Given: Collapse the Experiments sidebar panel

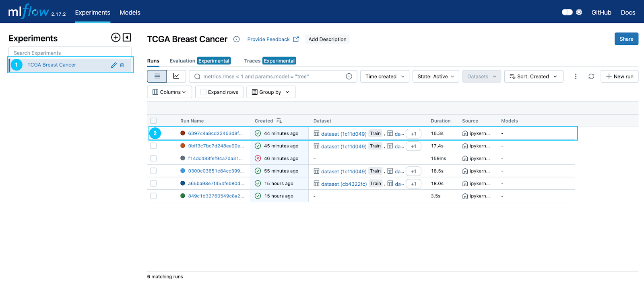Looking at the screenshot, I should (x=127, y=37).
